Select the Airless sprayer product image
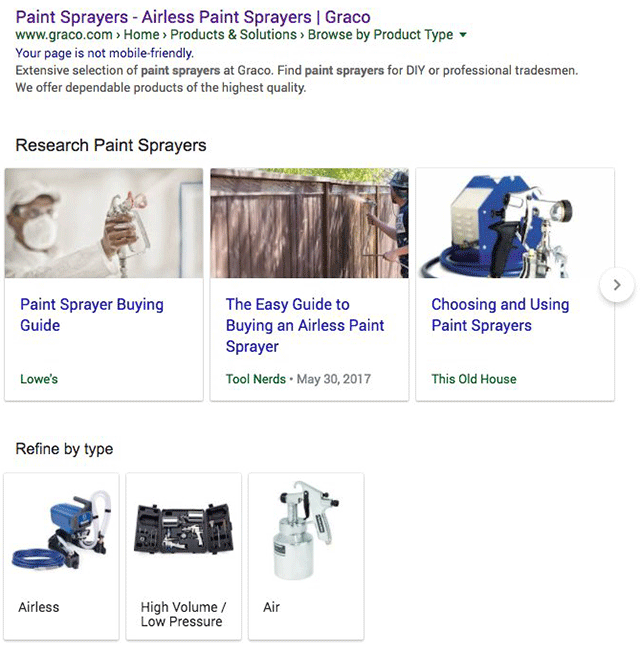640x653 pixels. (x=62, y=530)
